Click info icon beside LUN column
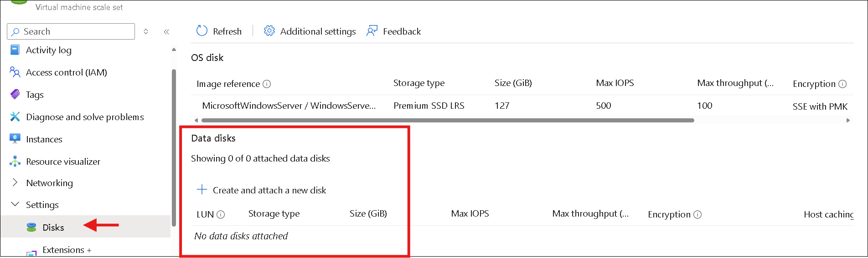The image size is (868, 258). pyautogui.click(x=221, y=214)
